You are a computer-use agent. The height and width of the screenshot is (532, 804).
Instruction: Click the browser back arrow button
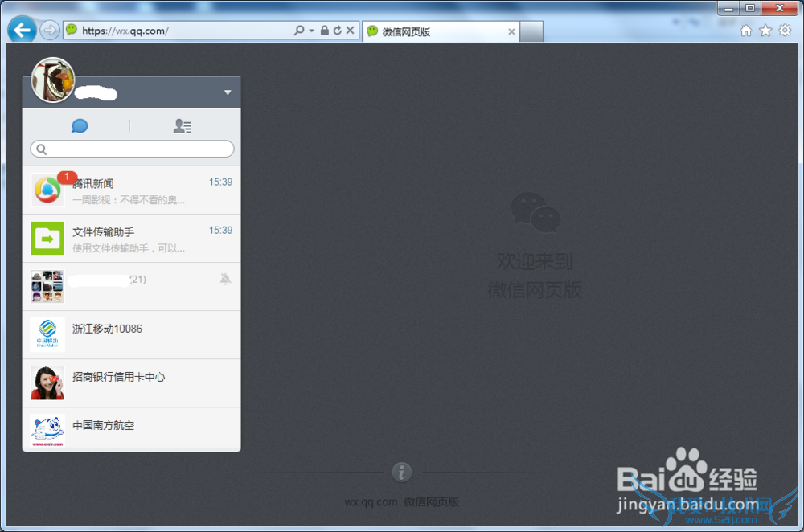click(22, 31)
